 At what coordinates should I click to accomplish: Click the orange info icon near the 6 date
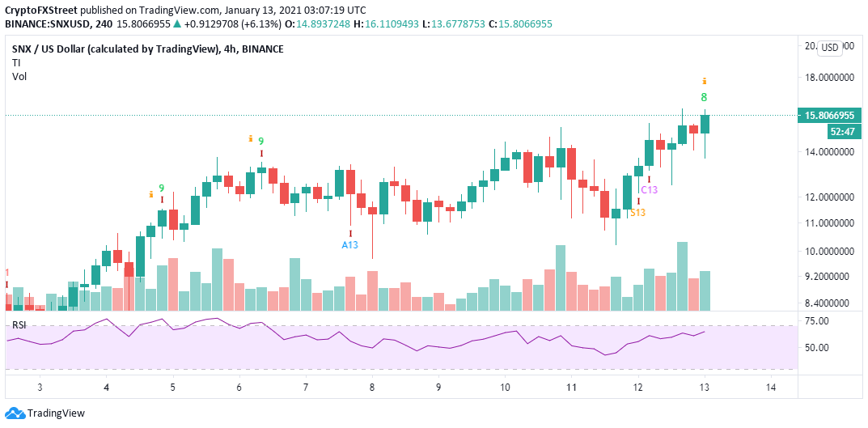tap(251, 138)
